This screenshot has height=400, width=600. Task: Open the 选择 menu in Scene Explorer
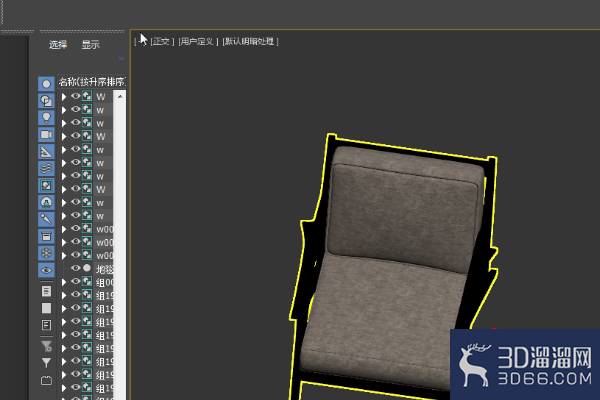coord(58,44)
